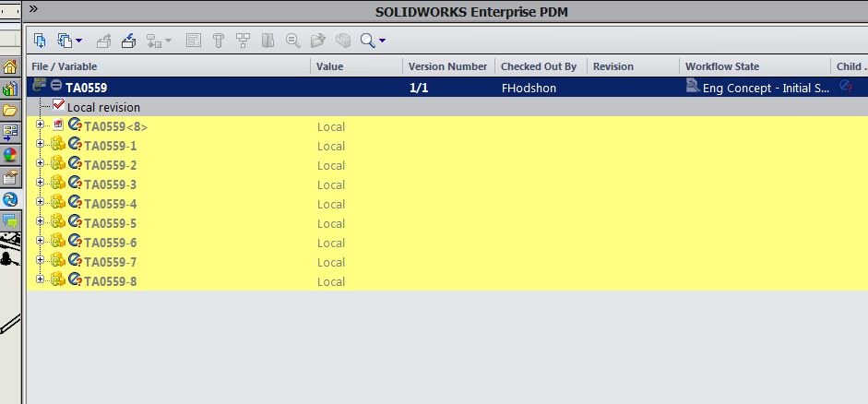Toggle the Local revision checkbox
Image resolution: width=868 pixels, height=404 pixels.
[58, 105]
